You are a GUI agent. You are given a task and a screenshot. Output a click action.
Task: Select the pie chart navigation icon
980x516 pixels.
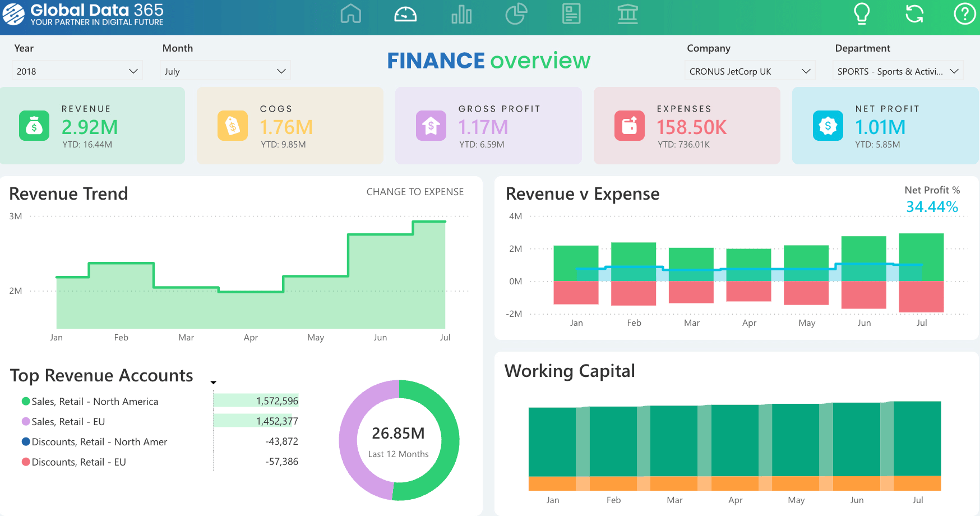click(516, 15)
